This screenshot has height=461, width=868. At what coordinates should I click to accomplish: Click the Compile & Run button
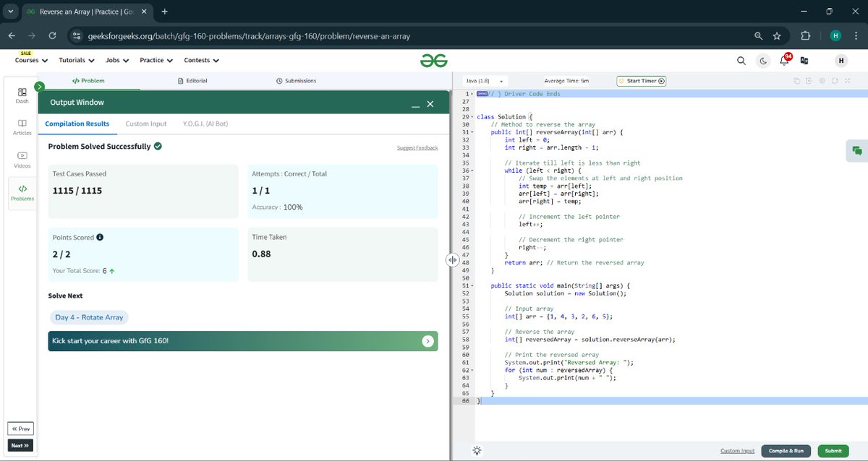[786, 451]
